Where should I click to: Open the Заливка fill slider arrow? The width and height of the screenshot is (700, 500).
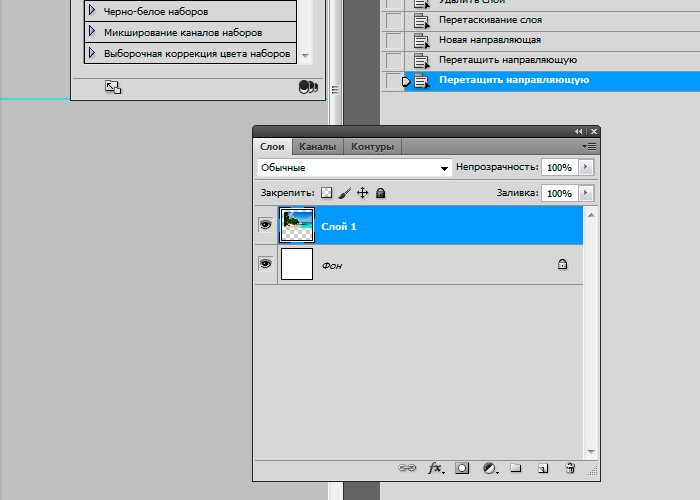point(586,193)
